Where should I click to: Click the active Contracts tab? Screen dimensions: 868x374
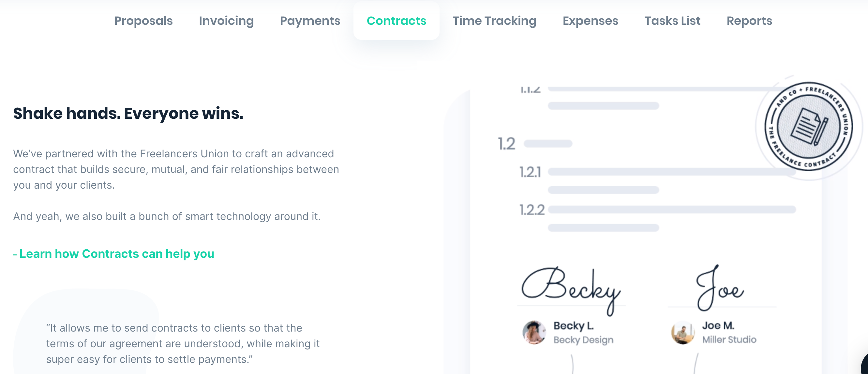(x=396, y=21)
